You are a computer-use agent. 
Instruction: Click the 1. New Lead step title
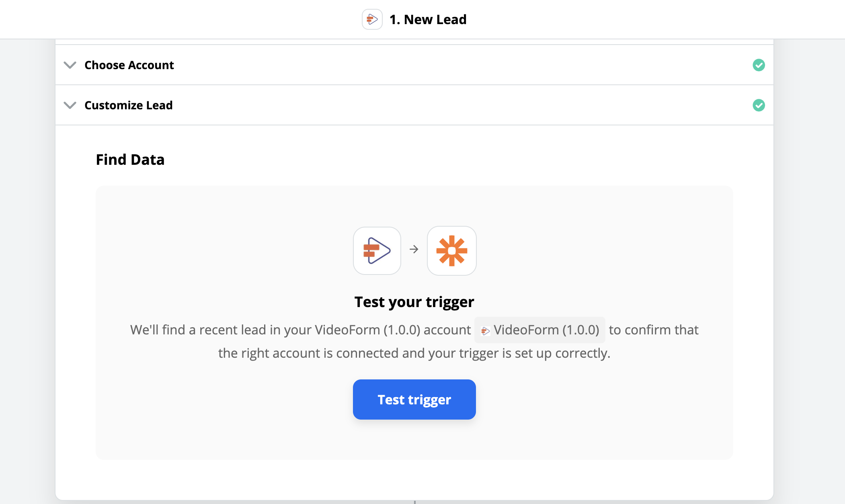click(428, 19)
